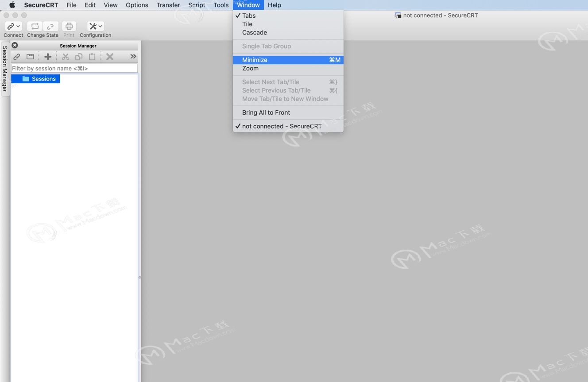Open the Connect button's dropdown arrow

click(18, 27)
